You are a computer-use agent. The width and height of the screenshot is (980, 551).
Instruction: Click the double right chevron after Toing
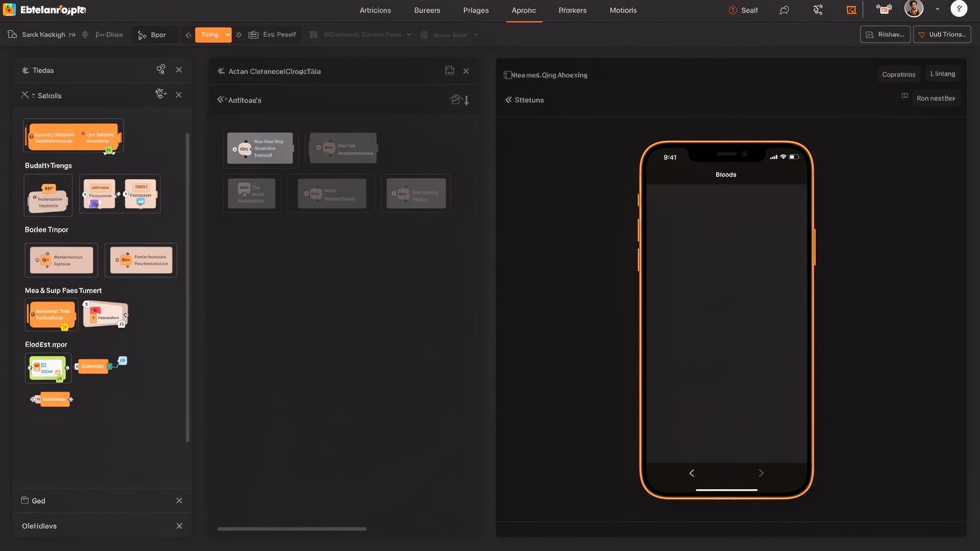[x=238, y=35]
